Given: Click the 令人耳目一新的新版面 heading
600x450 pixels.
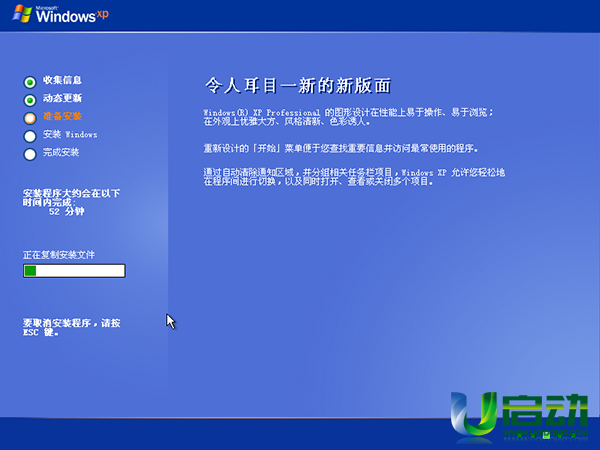Looking at the screenshot, I should click(298, 85).
